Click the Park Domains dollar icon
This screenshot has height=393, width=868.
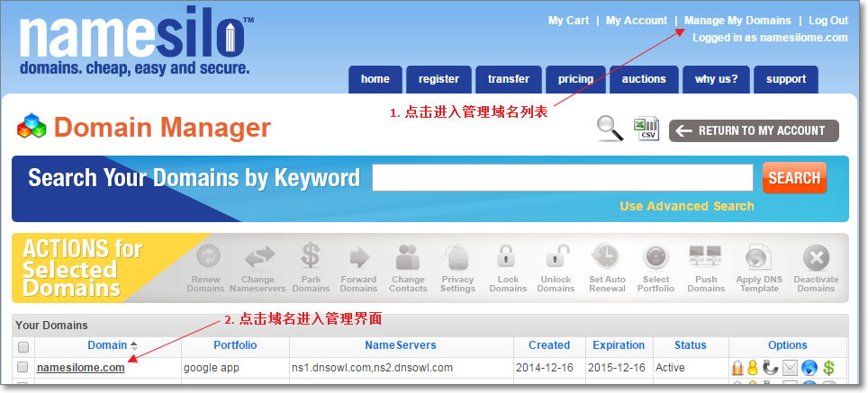click(311, 256)
